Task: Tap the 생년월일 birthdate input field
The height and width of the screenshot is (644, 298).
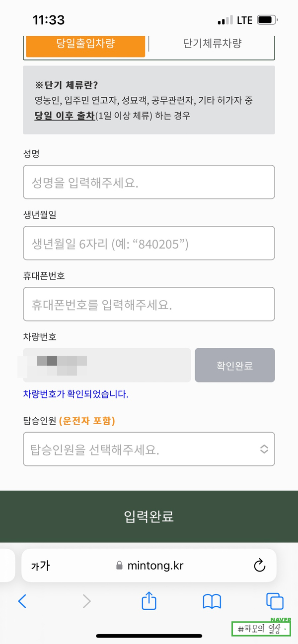Action: 149,243
